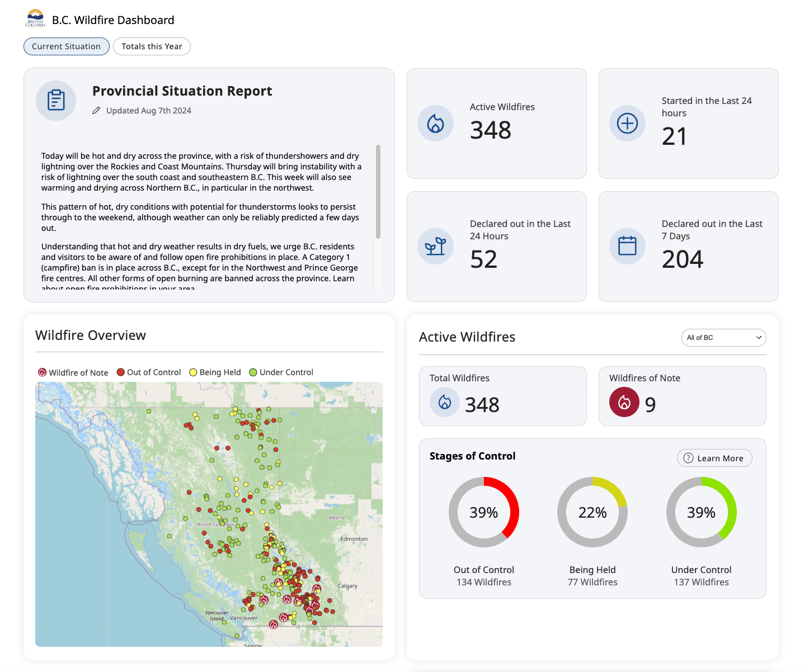Click the Out of Control 39% donut chart
The height and width of the screenshot is (672, 809).
point(484,512)
